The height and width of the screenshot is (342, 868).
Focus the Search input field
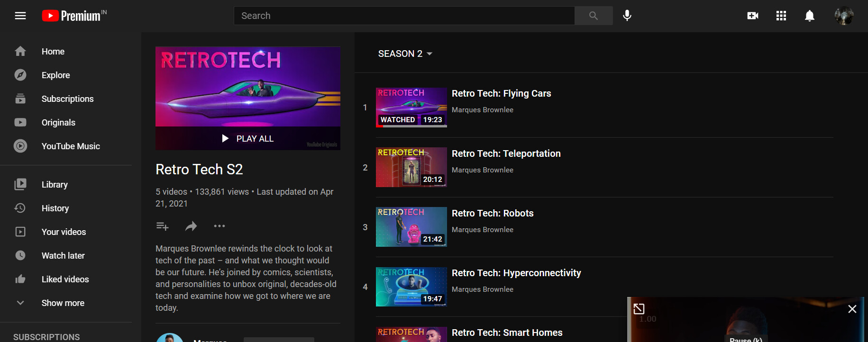404,16
